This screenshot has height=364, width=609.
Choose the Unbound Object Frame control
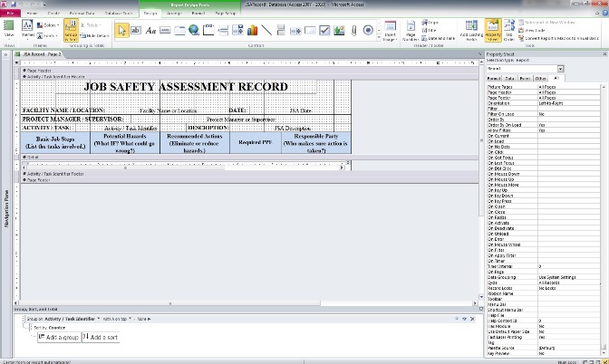339,30
